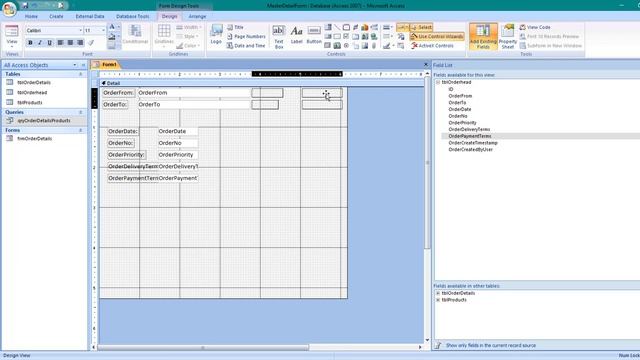Open the font size dropdown
The image size is (640, 360).
[103, 31]
